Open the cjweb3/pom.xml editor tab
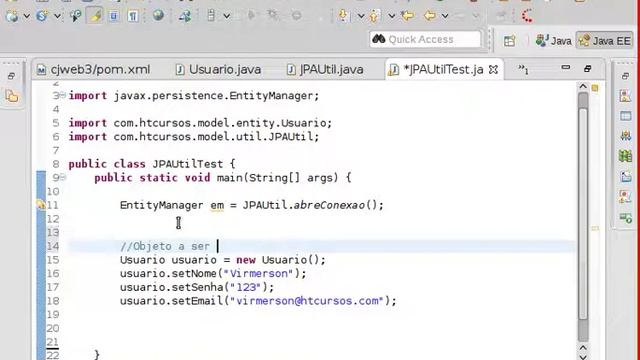 pos(93,70)
